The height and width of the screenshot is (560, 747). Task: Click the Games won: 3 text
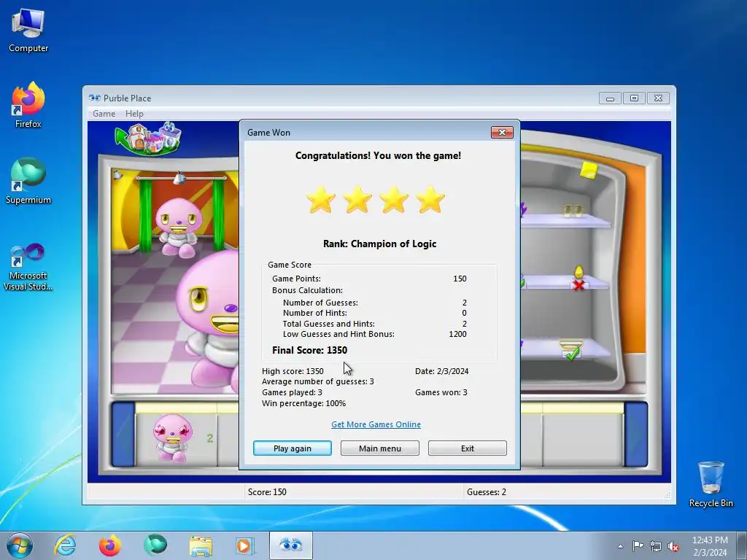point(441,392)
